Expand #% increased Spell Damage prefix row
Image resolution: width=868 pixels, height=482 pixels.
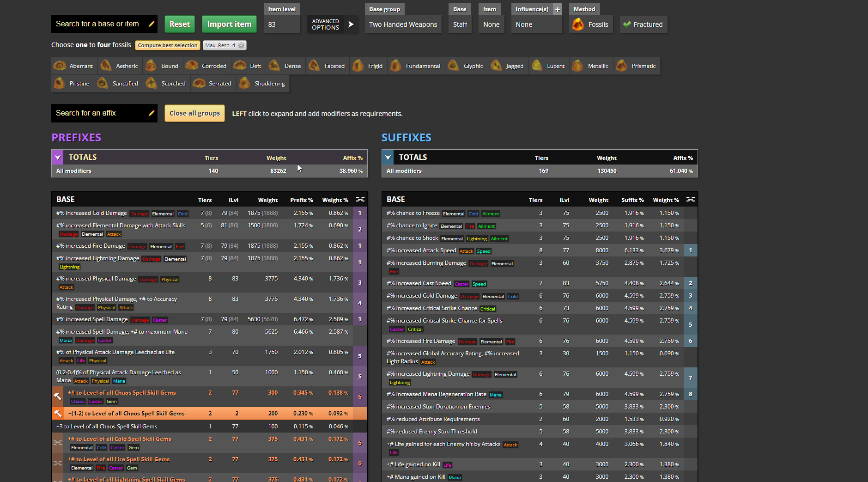pos(209,319)
